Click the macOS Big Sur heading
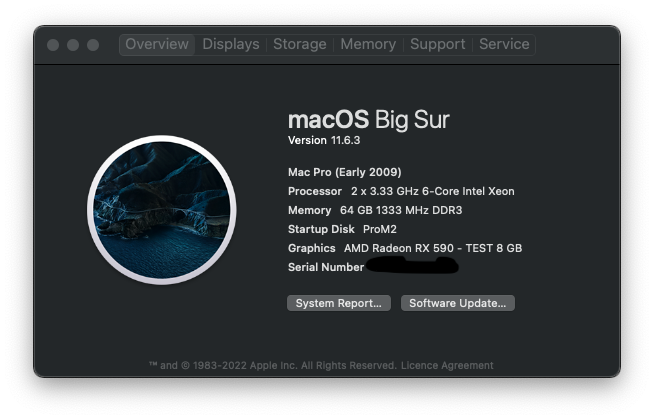This screenshot has height=419, width=654. coord(368,120)
